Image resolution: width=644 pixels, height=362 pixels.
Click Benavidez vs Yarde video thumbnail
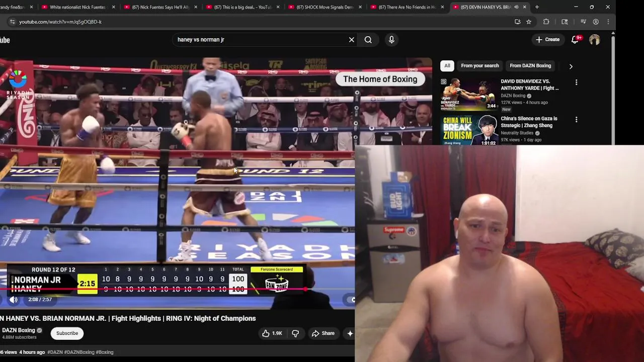tap(469, 94)
